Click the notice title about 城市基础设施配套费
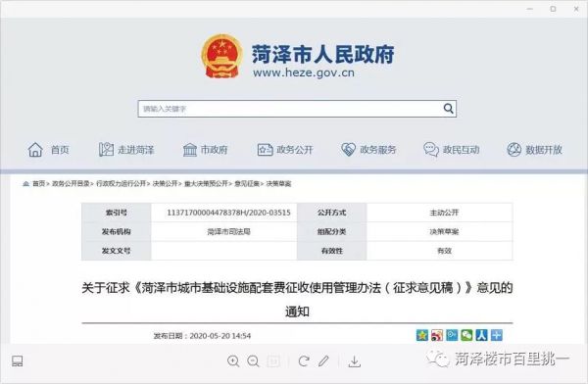Viewport: 588px width, 384px height. 297,299
